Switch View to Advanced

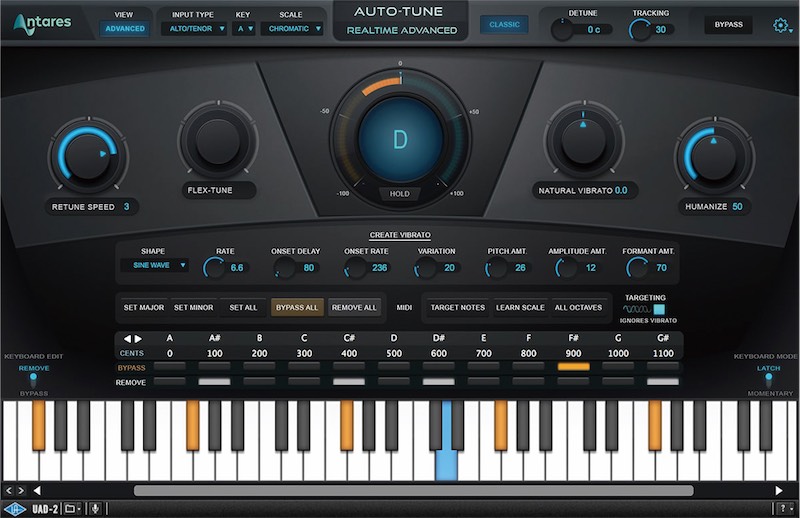tap(124, 29)
